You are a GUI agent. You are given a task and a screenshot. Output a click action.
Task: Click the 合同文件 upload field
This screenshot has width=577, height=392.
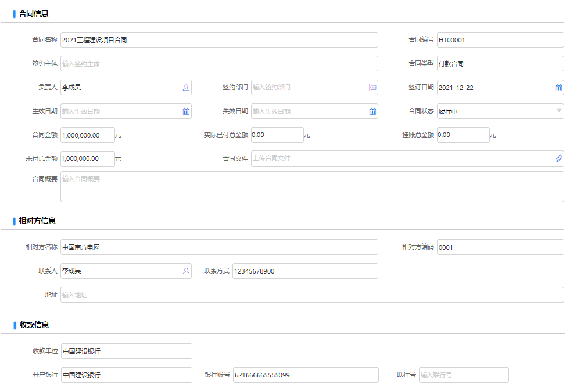407,159
